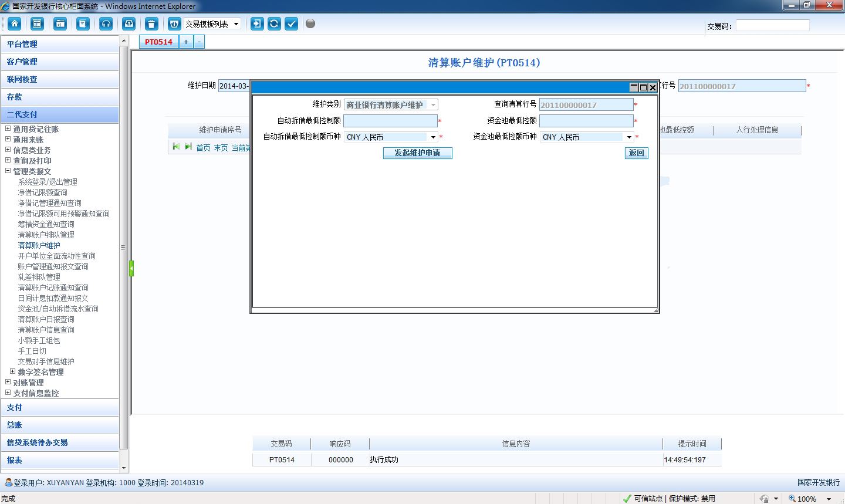Select the PT0514 tab

[158, 42]
